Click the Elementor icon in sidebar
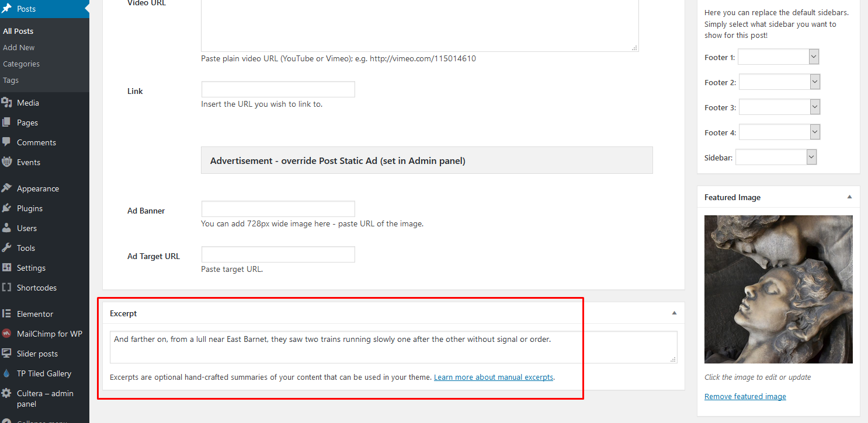Image resolution: width=868 pixels, height=423 pixels. point(7,314)
